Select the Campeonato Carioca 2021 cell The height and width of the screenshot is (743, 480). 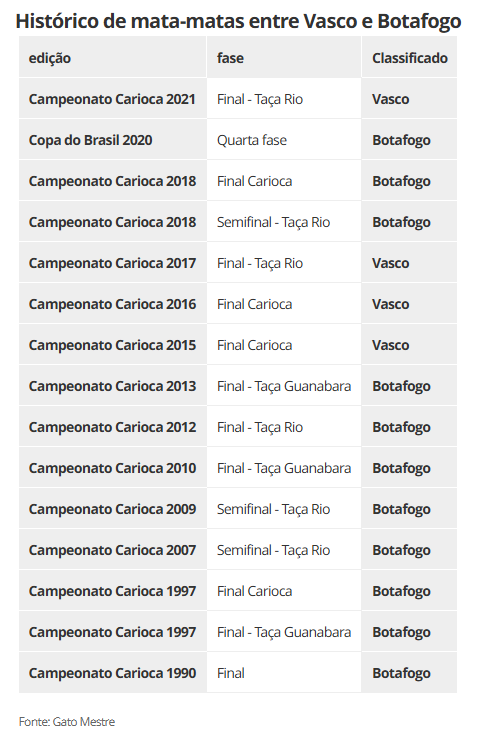113,99
